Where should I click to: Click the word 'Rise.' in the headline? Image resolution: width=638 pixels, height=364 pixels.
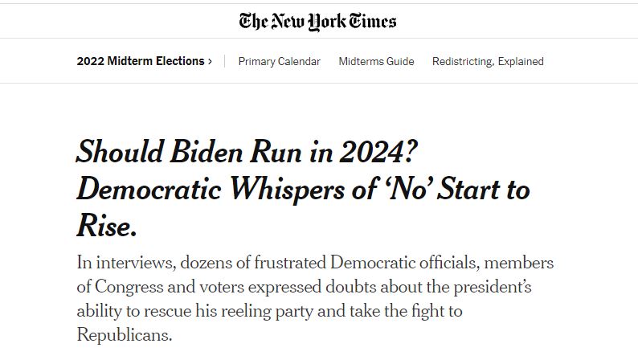(x=107, y=225)
